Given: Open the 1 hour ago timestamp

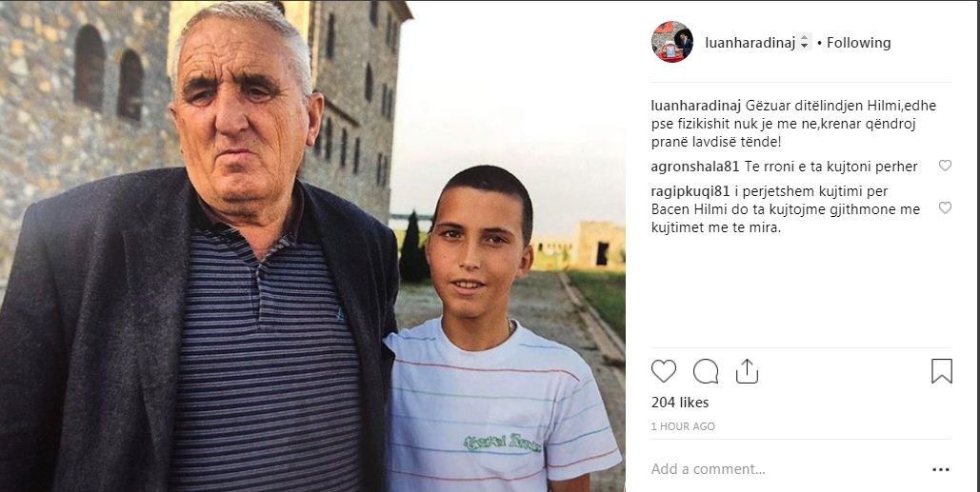Looking at the screenshot, I should point(683,426).
